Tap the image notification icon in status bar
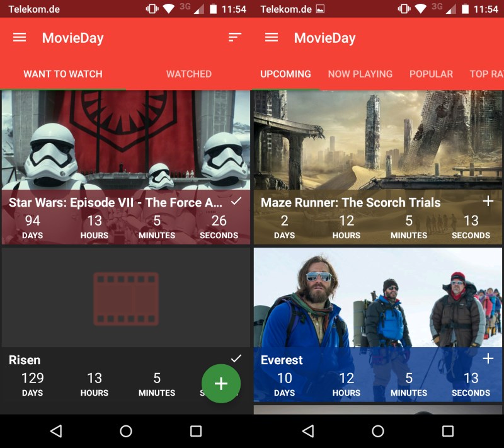Viewport: 504px width, 448px height. [320, 9]
